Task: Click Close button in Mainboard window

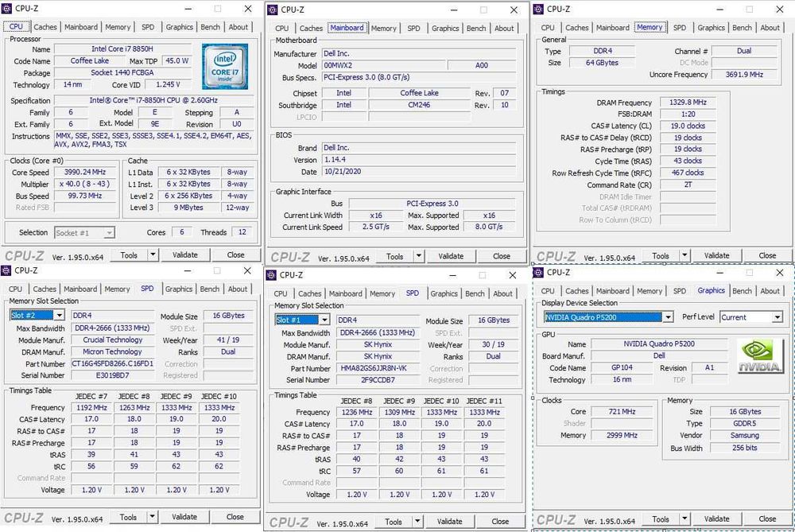Action: (502, 256)
